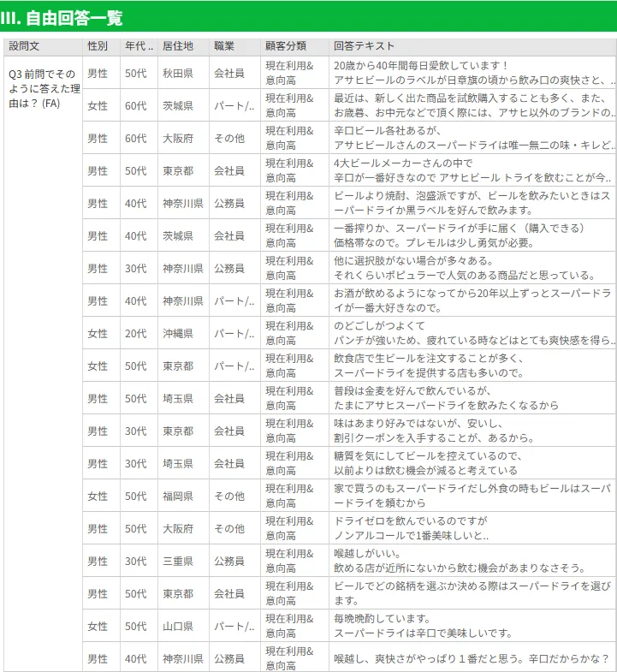Select the 職業 column header
Image resolution: width=617 pixels, height=672 pixels.
tap(224, 46)
